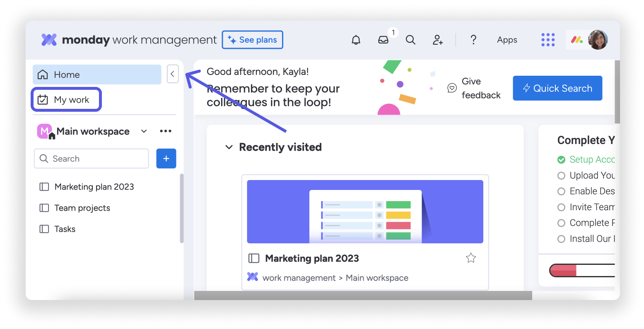The height and width of the screenshot is (329, 644).
Task: Click the horizontal scrollbar at bottom
Action: (363, 295)
